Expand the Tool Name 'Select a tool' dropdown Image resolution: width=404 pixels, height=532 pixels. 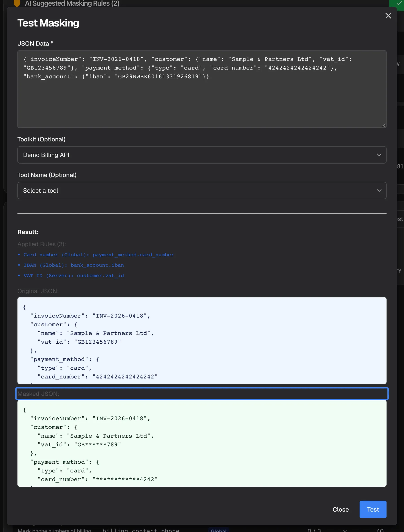202,190
